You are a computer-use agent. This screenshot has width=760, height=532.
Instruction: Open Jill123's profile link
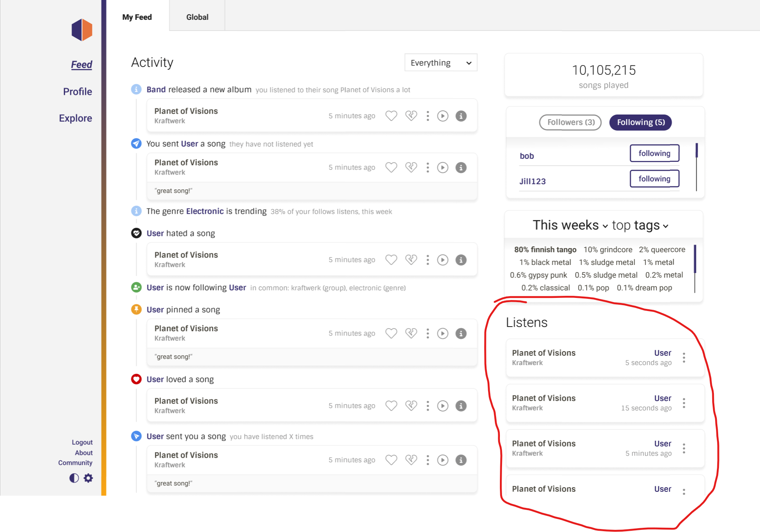[532, 181]
